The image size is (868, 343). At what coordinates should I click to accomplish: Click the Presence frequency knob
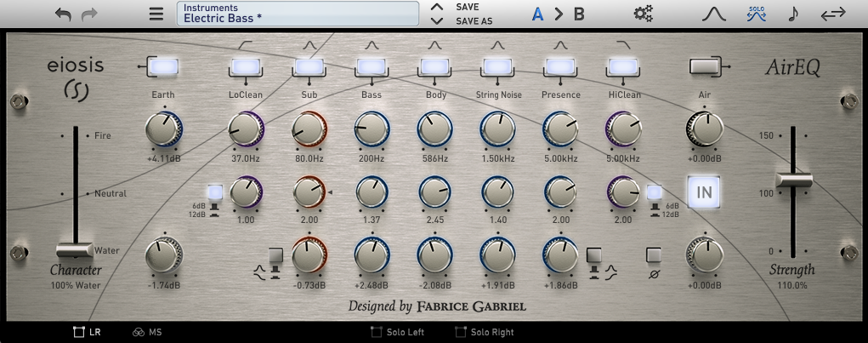561,129
